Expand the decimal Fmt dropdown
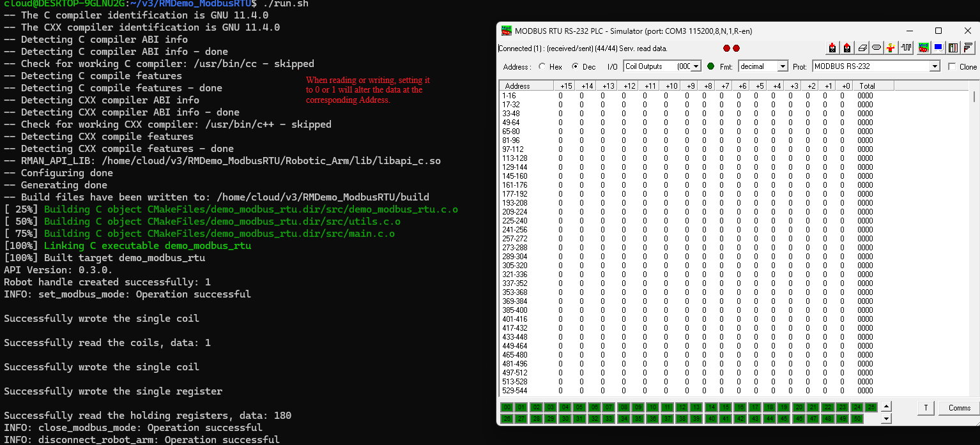 [782, 66]
